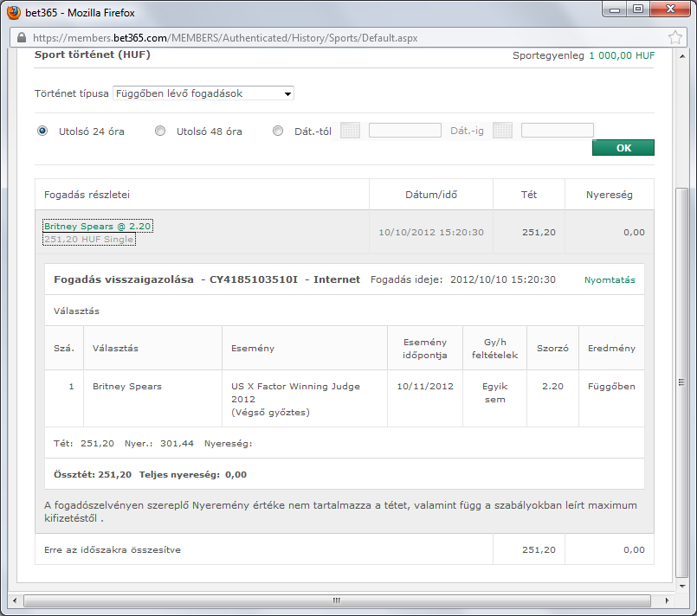This screenshot has height=616, width=697.
Task: Click the Nyer.: 301,44 returns text
Action: click(x=159, y=443)
